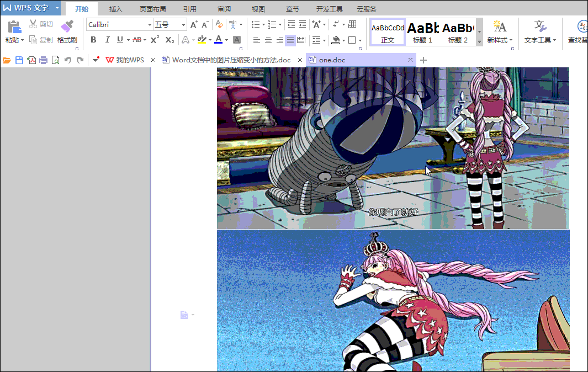Toggle Bold formatting
The height and width of the screenshot is (372, 588).
(93, 40)
